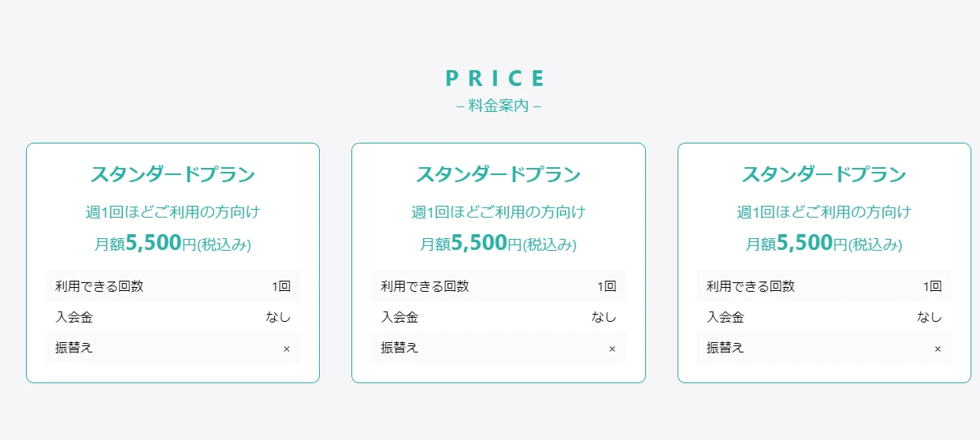Image resolution: width=980 pixels, height=440 pixels.
Task: Click スタンダードプラン title in the first card
Action: pos(173,174)
